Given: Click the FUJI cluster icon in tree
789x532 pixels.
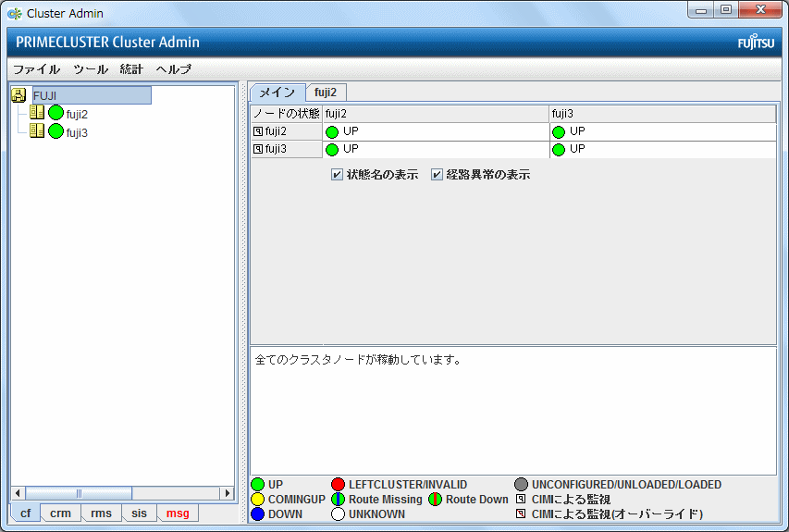Looking at the screenshot, I should tap(18, 95).
